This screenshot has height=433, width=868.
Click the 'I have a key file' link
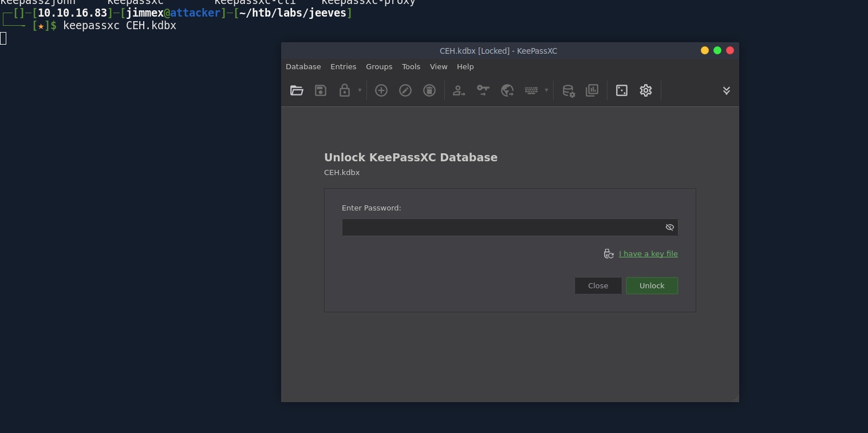[x=648, y=254]
